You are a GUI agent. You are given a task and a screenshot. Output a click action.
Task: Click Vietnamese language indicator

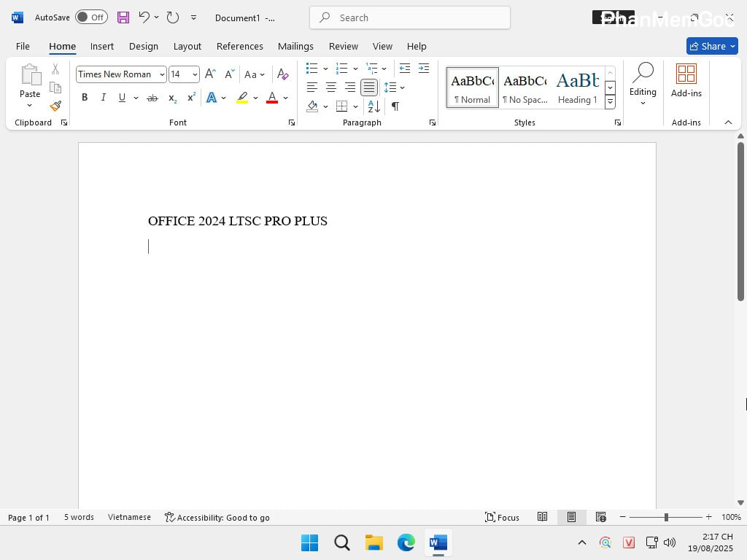(x=129, y=517)
